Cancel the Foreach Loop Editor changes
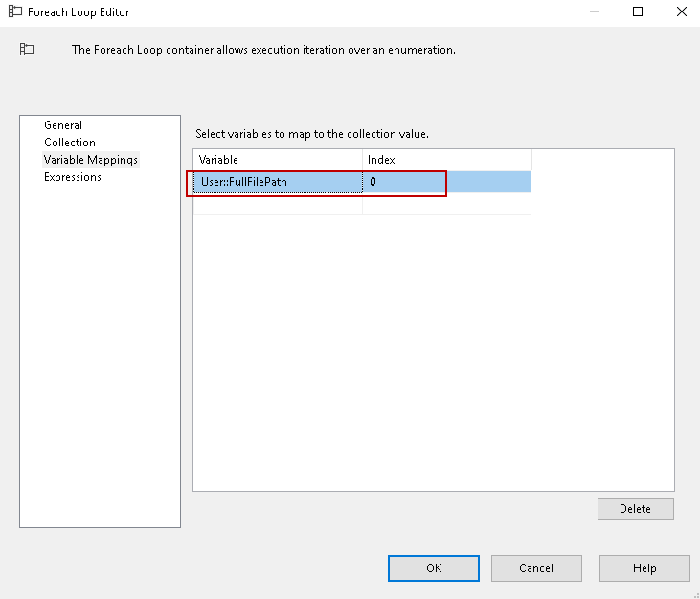The height and width of the screenshot is (599, 700). tap(536, 568)
